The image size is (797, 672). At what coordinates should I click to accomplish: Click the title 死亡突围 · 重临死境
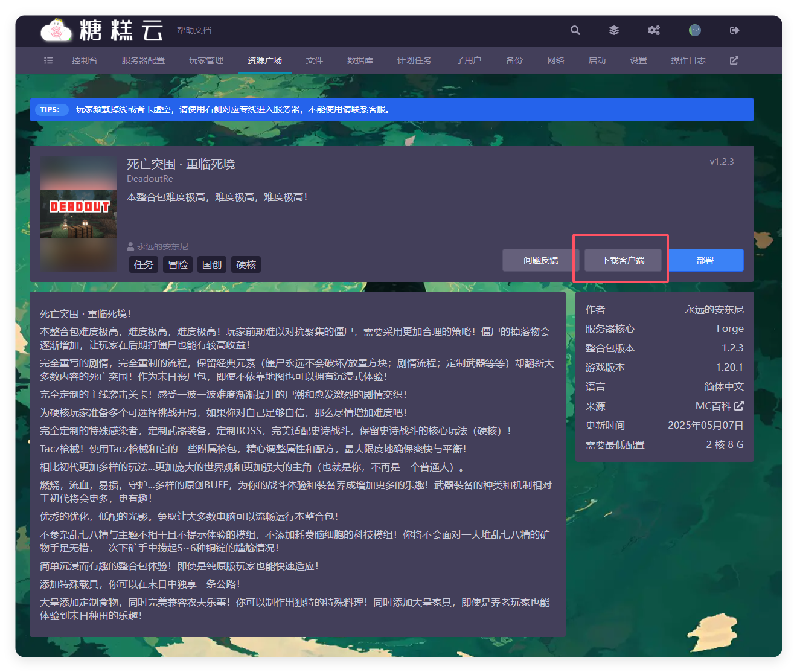(x=181, y=164)
